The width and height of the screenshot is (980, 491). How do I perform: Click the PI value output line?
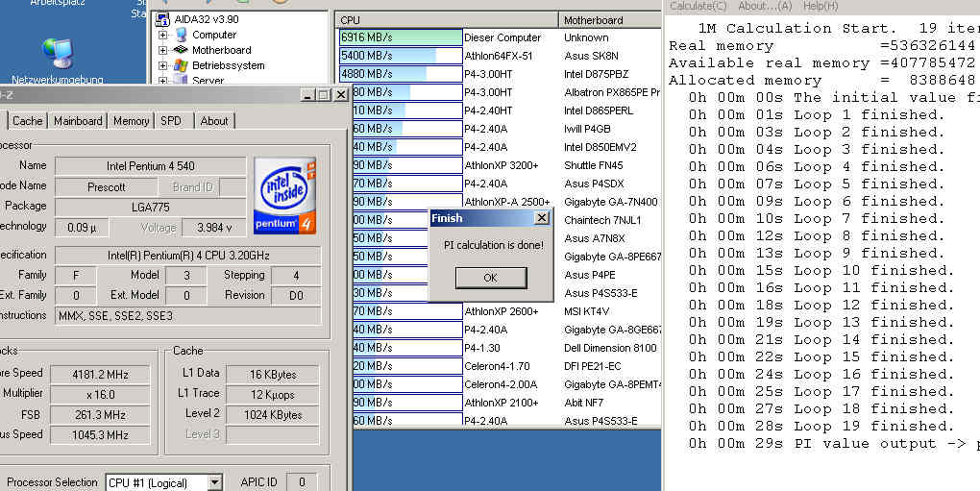click(834, 444)
